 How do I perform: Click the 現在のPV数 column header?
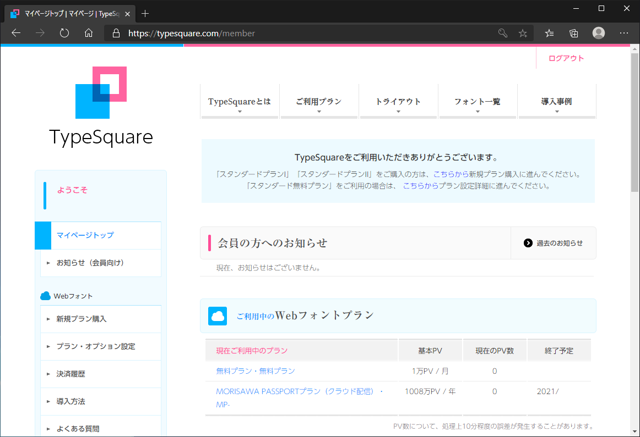pos(495,350)
